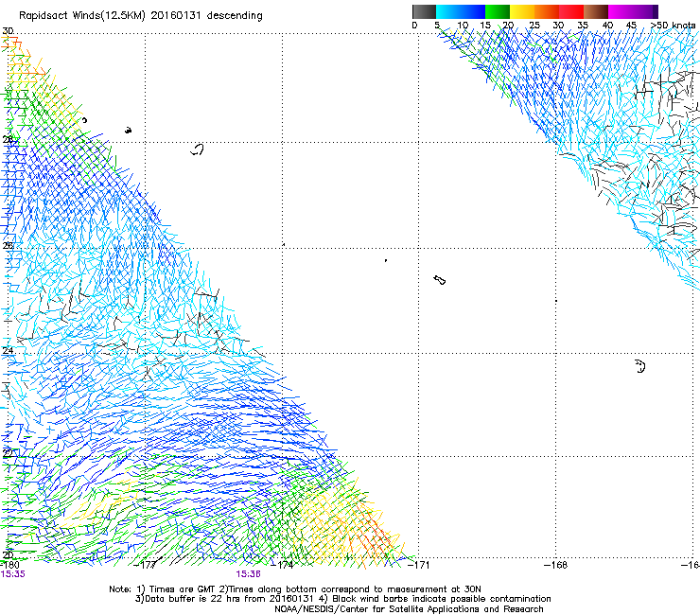This screenshot has height=615, width=700.
Task: Click the 26 latitude axis label
Action: (x=8, y=246)
